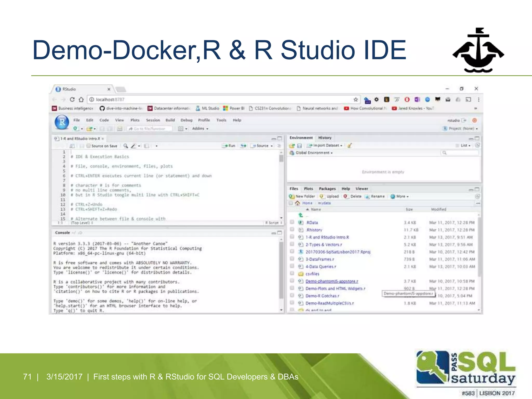Open the ML Studio bookmark
This screenshot has width=532, height=399.
point(207,108)
